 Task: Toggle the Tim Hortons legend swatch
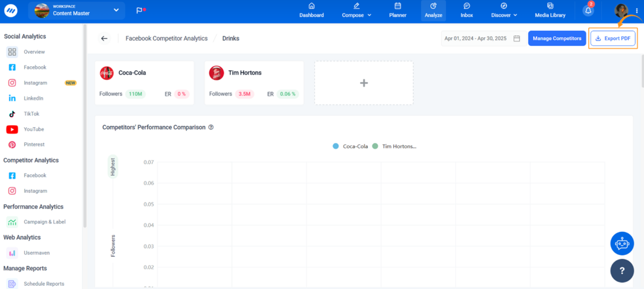click(x=375, y=146)
